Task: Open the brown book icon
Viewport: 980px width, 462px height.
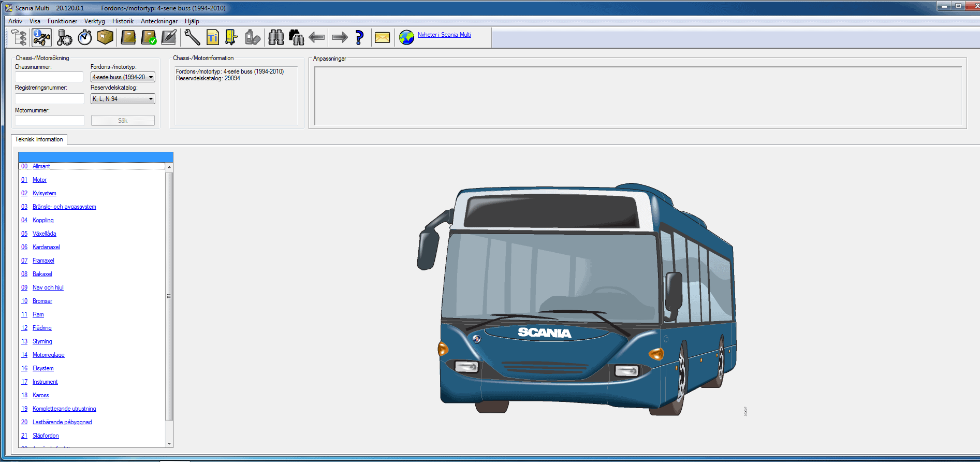Action: [128, 37]
